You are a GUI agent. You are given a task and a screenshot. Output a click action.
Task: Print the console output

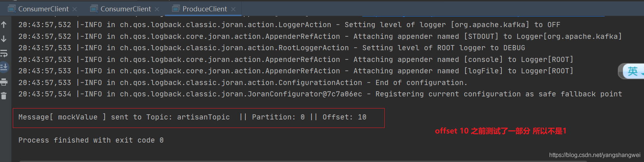point(4,82)
